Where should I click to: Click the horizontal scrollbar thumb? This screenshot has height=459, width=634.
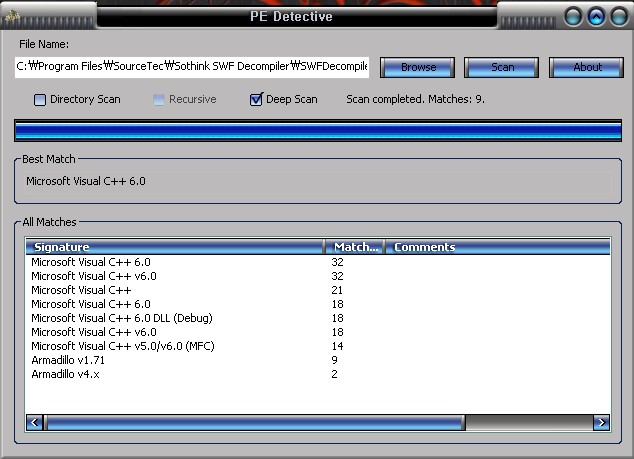(255, 423)
